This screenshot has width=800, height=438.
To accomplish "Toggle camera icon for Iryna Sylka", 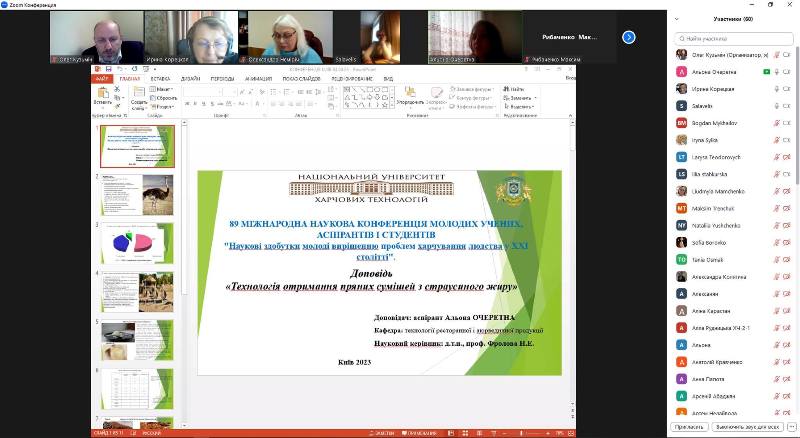I will 787,140.
